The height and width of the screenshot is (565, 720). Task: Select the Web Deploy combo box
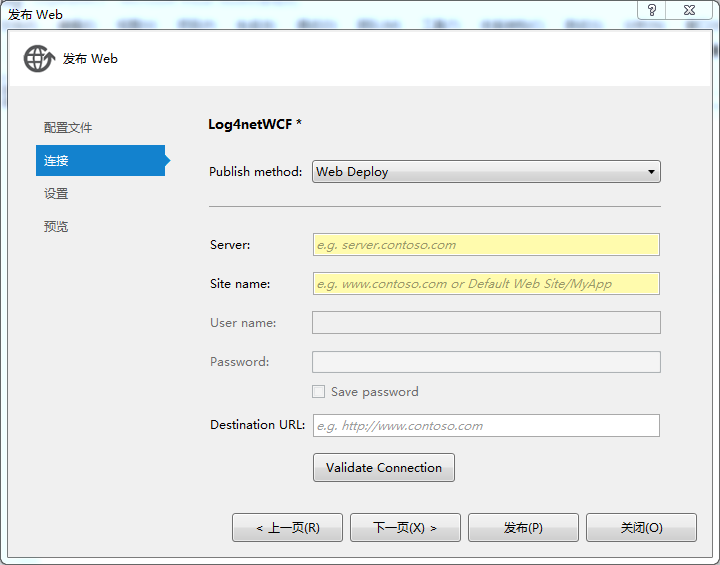(486, 172)
